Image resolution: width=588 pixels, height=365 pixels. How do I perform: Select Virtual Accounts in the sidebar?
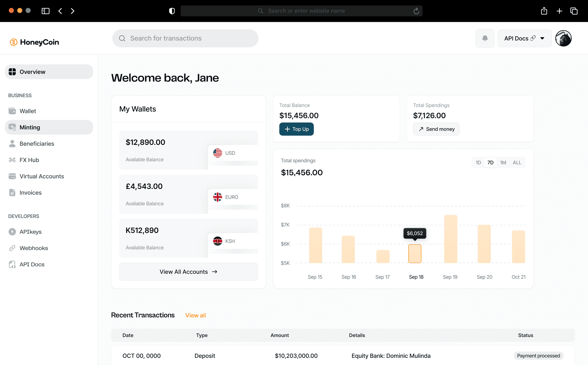42,176
